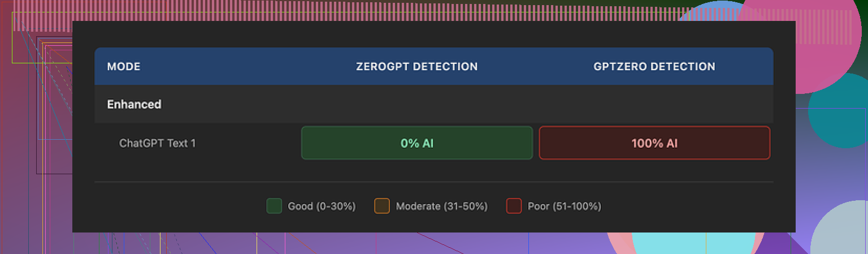
Task: Select the GPTZERO DETECTION column header
Action: click(x=654, y=67)
